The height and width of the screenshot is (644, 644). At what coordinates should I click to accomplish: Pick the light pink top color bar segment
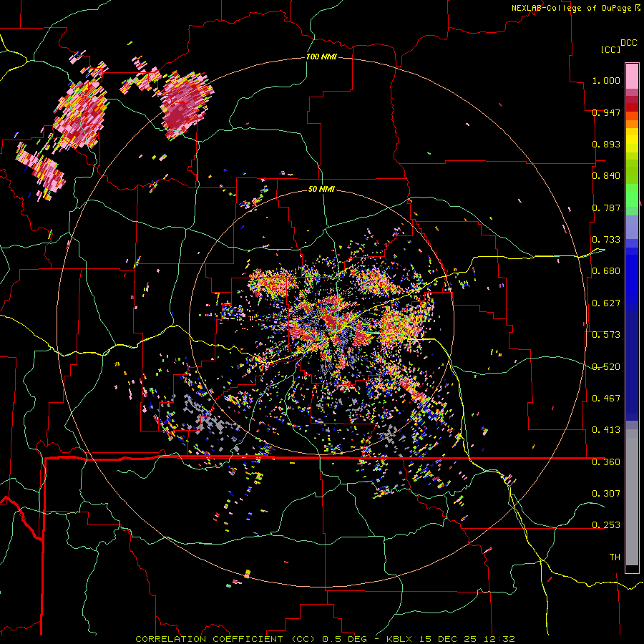point(632,76)
